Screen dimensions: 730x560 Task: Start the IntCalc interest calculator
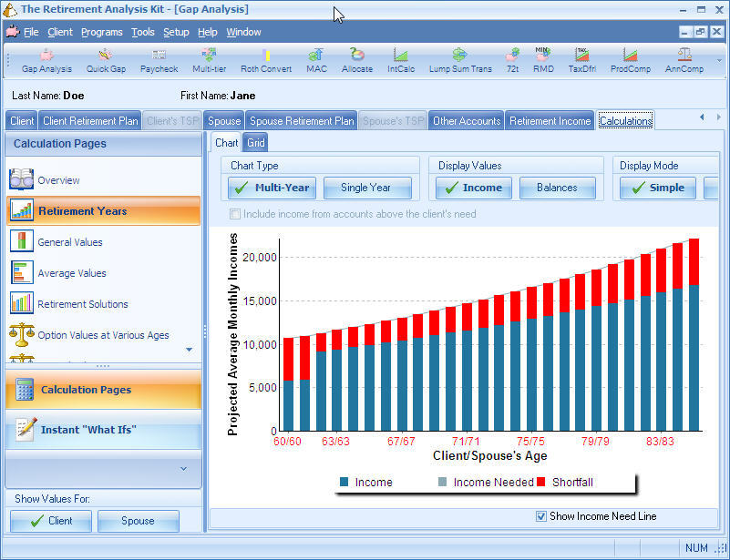pyautogui.click(x=400, y=65)
